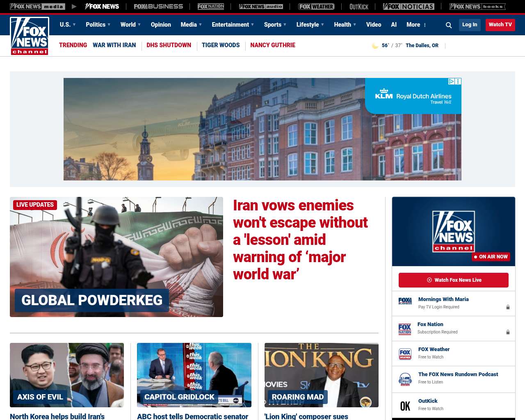Open the More menu
This screenshot has height=420, width=525.
pos(416,25)
